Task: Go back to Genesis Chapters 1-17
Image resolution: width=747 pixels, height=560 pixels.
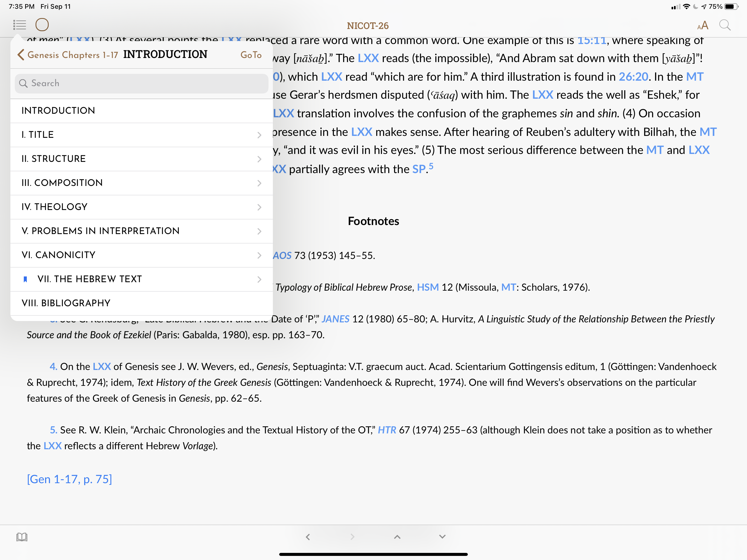Action: tap(68, 55)
